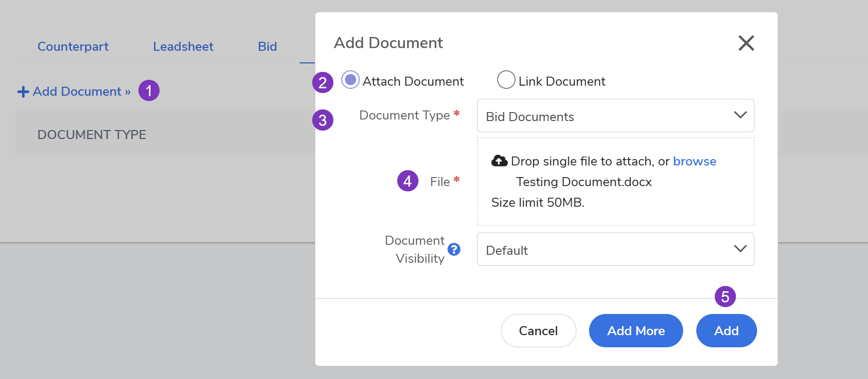Go to the Bid tab

(x=267, y=47)
